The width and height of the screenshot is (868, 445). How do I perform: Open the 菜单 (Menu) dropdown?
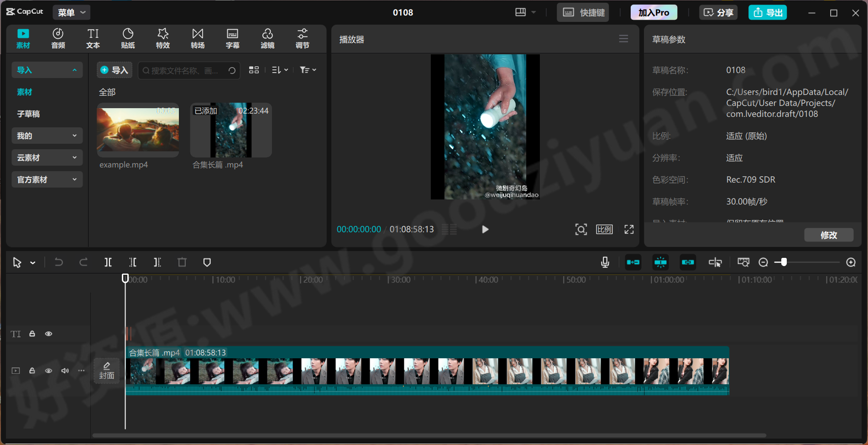pos(71,12)
